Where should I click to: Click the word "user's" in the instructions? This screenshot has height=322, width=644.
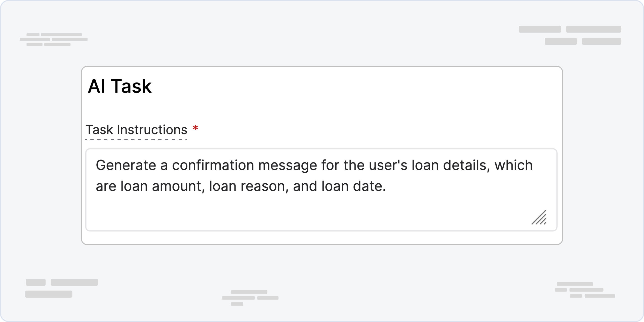(x=388, y=165)
